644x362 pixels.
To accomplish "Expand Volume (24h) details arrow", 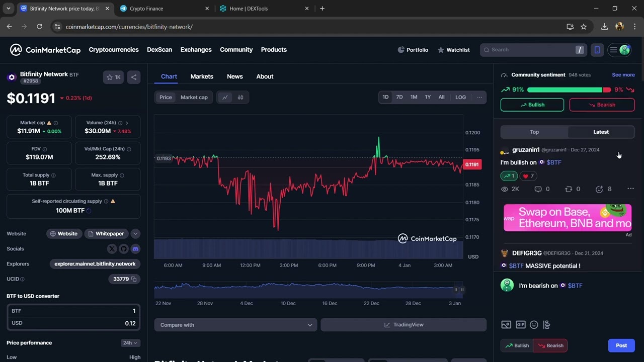I will pos(127,123).
